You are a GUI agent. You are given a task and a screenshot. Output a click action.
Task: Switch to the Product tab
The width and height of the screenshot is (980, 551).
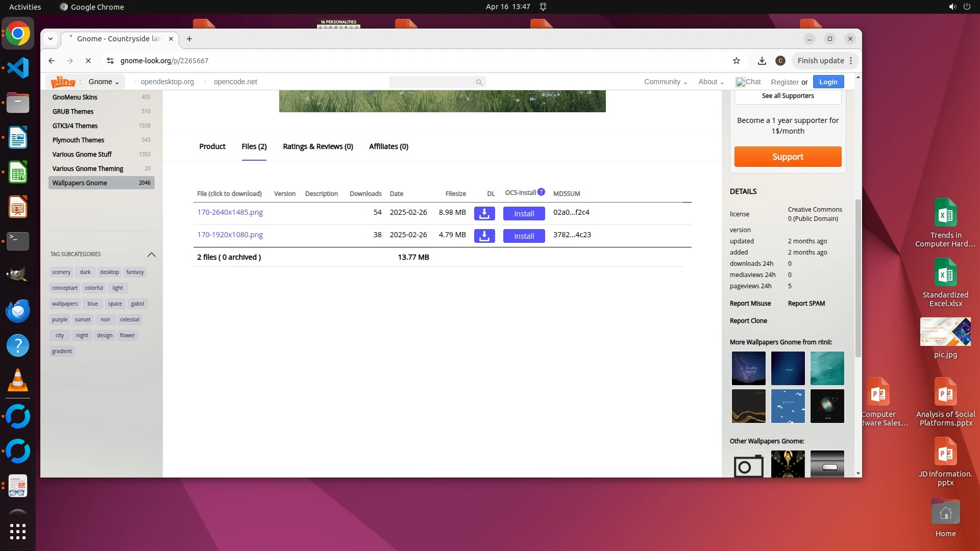click(x=212, y=146)
